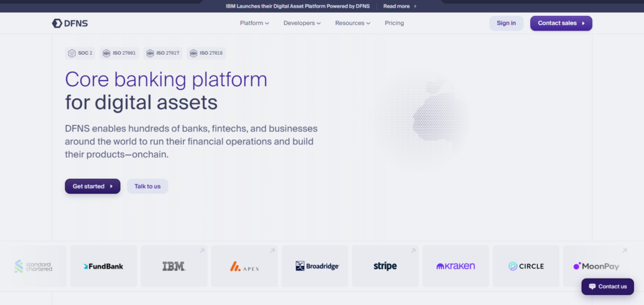Click the Contact sales button
Screen dimensions: 644x305
(x=561, y=23)
